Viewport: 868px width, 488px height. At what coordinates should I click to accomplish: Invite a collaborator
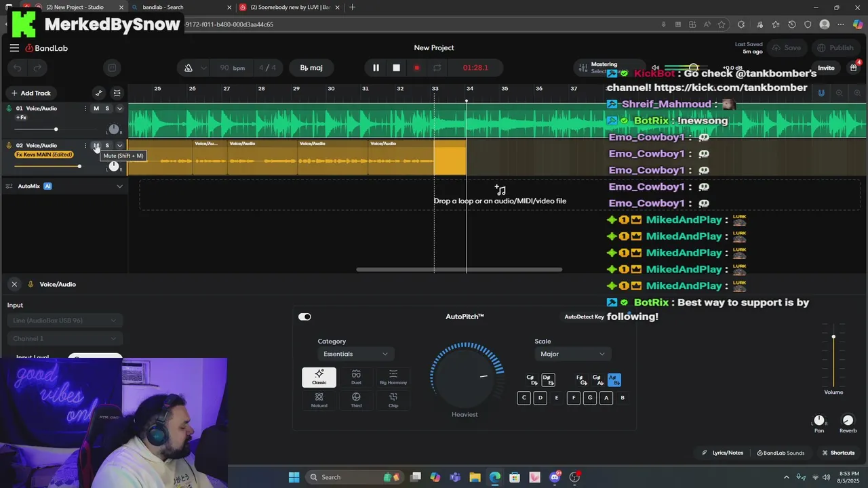(x=826, y=68)
